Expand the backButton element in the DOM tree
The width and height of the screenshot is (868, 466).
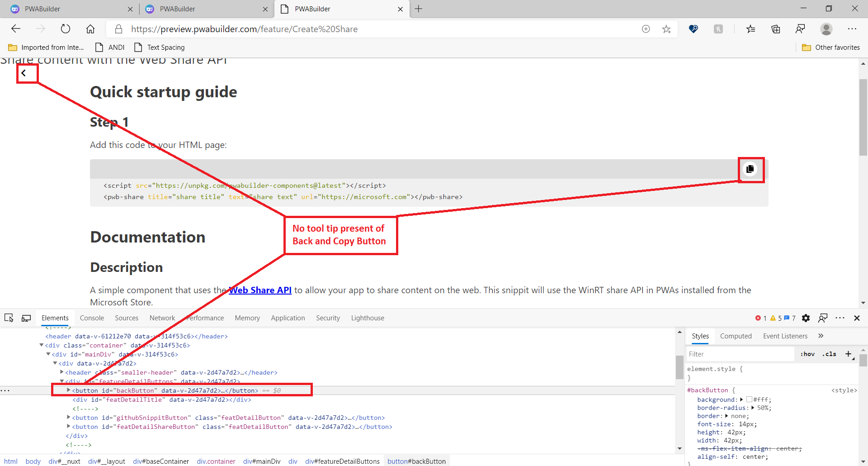(68, 390)
